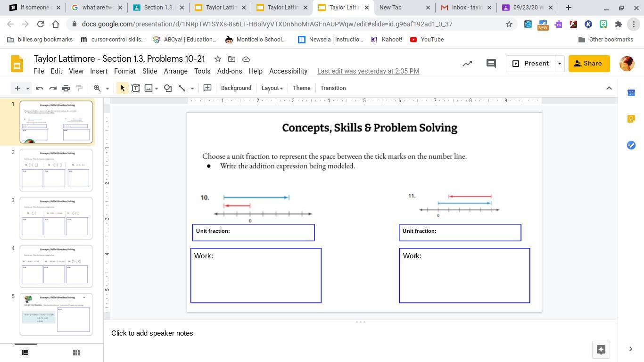
Task: Open the new slide layout dropdown arrow
Action: (27, 88)
